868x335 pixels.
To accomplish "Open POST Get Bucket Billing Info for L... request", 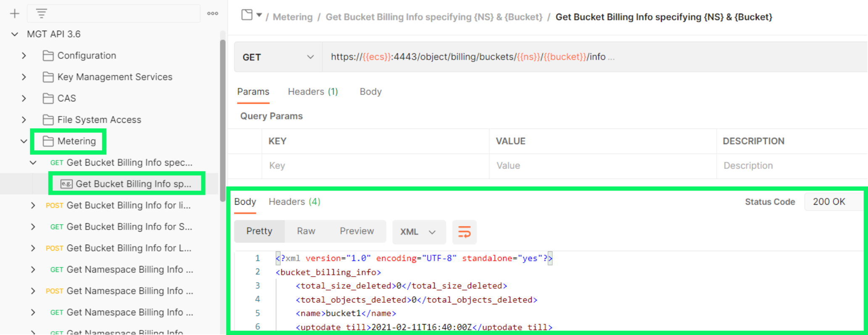I will coord(119,248).
